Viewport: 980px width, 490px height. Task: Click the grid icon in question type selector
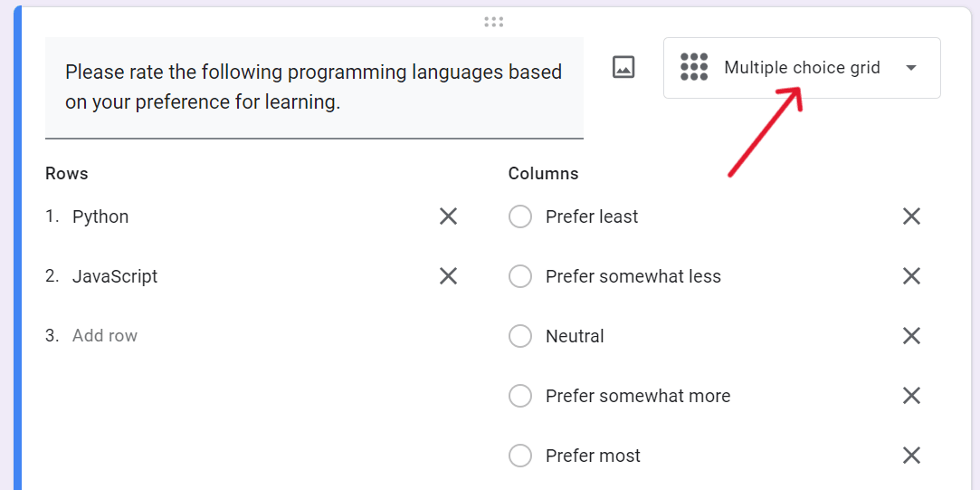click(694, 67)
